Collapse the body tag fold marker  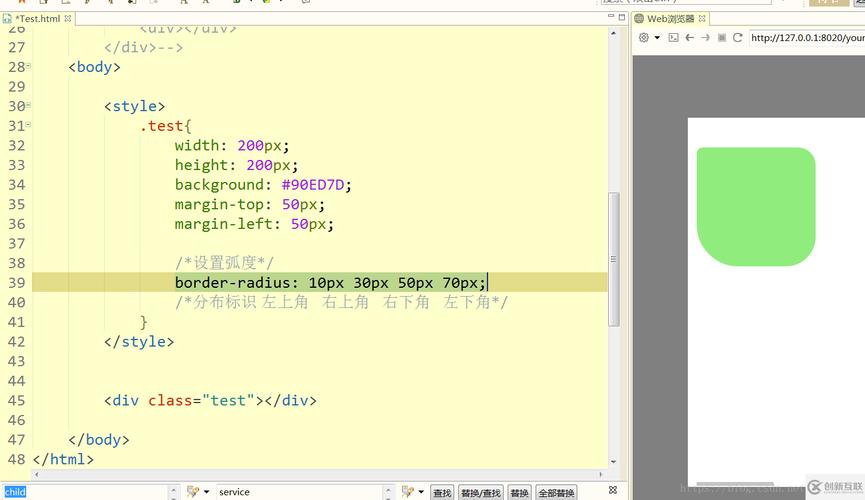28,67
